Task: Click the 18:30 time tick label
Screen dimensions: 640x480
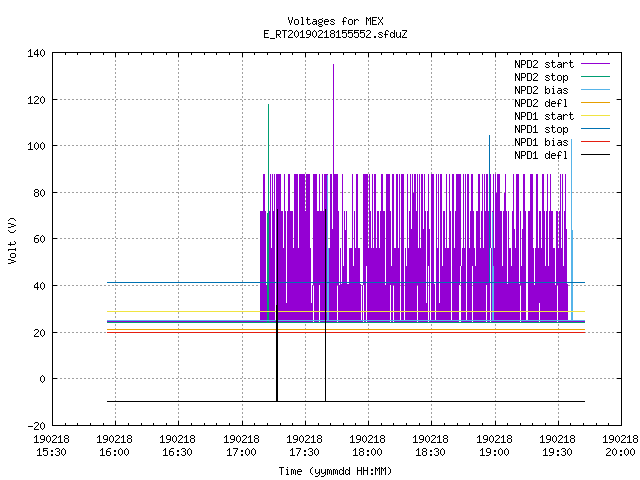Action: 431,452
